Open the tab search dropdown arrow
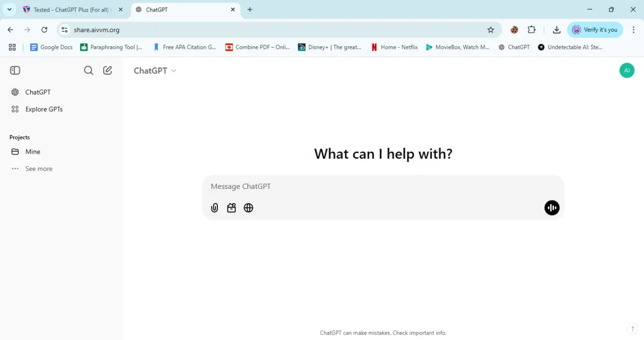 [x=9, y=10]
